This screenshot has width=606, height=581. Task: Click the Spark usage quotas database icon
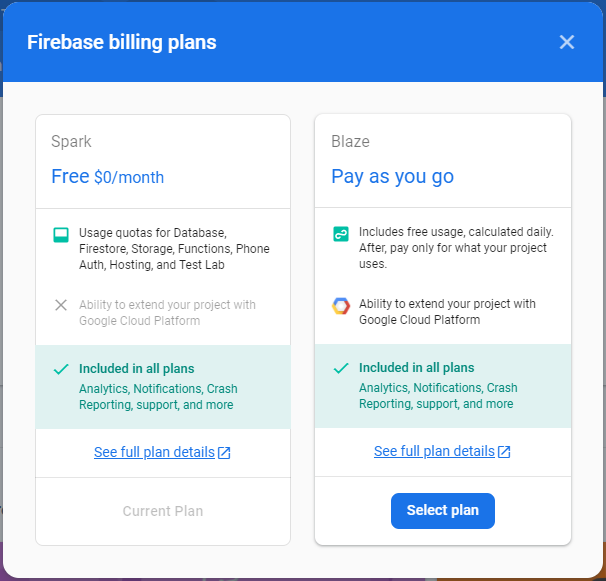tap(61, 235)
